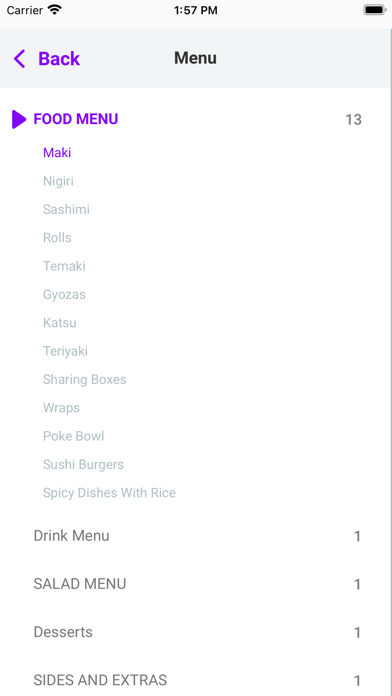Select Wraps from the menu
The width and height of the screenshot is (392, 696).
61,407
